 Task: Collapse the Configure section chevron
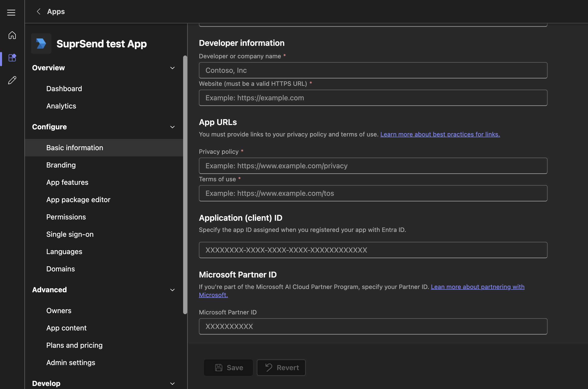click(x=172, y=127)
